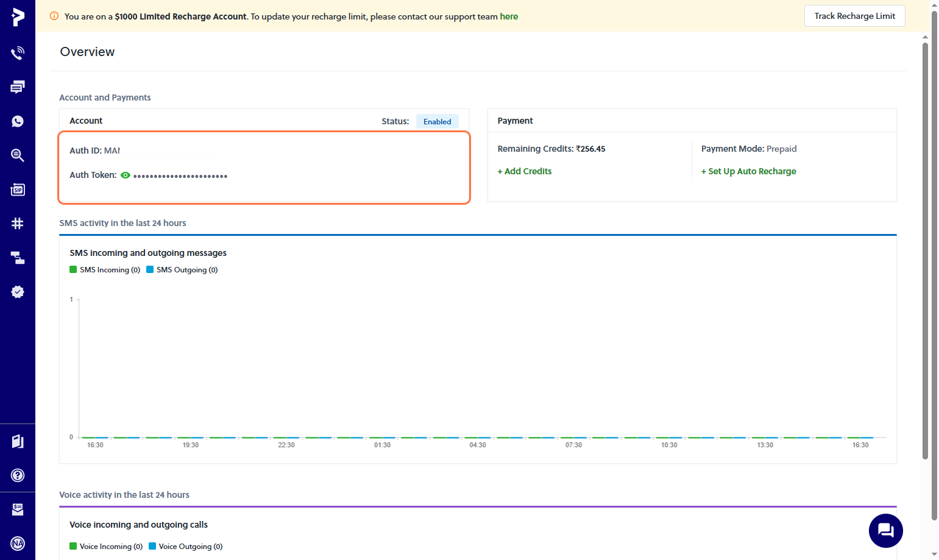939x560 pixels.
Task: Click the Enabled status badge
Action: point(438,121)
